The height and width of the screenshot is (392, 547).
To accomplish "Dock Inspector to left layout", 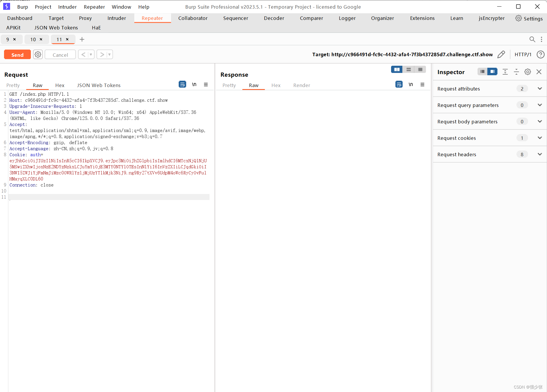I will click(x=482, y=71).
